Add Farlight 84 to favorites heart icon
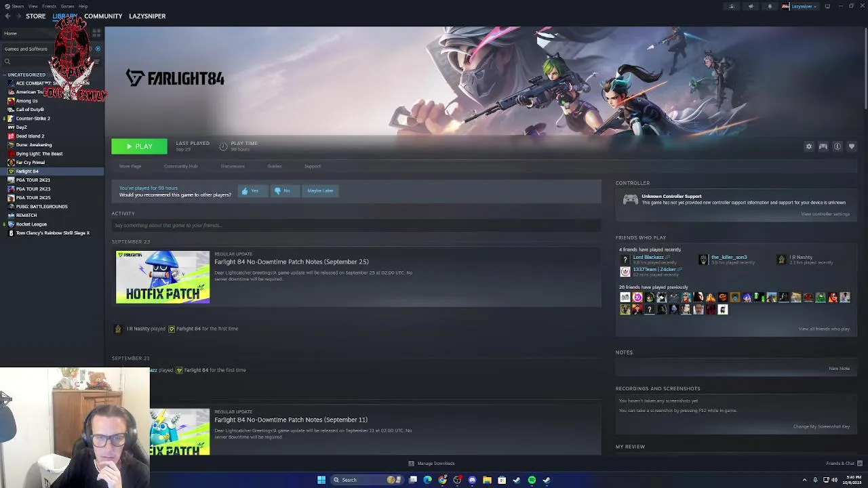The image size is (868, 488). tap(852, 146)
